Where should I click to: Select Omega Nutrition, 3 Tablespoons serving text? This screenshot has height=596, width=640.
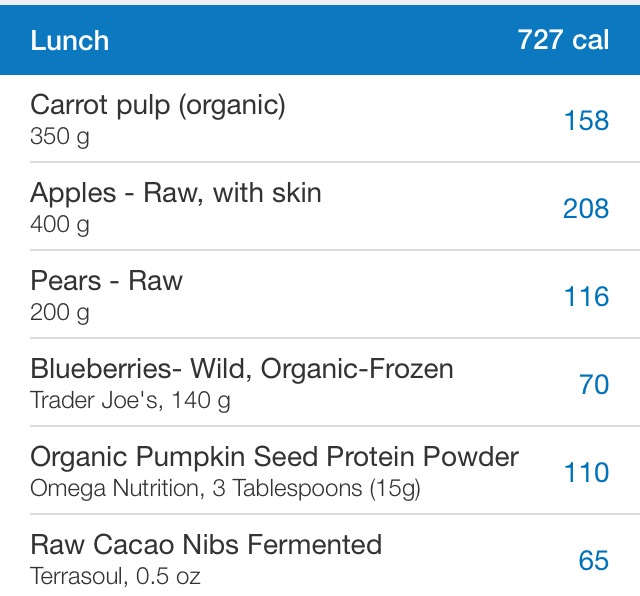pyautogui.click(x=225, y=489)
